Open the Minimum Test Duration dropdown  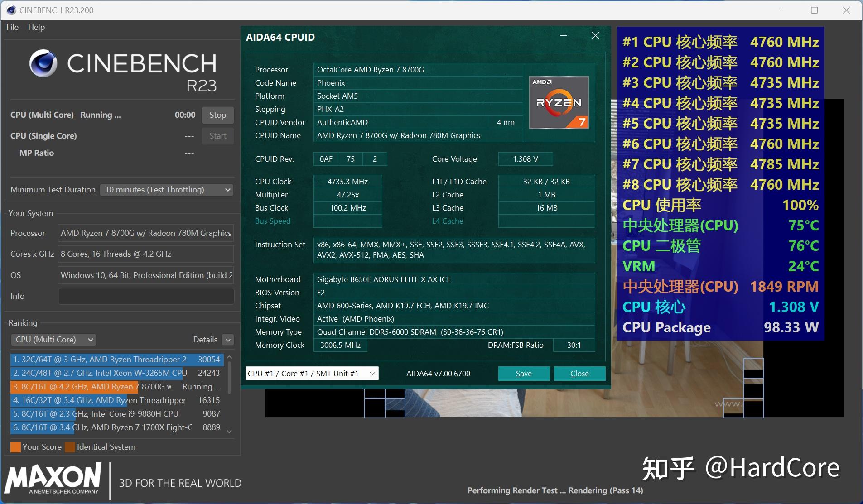pos(167,190)
